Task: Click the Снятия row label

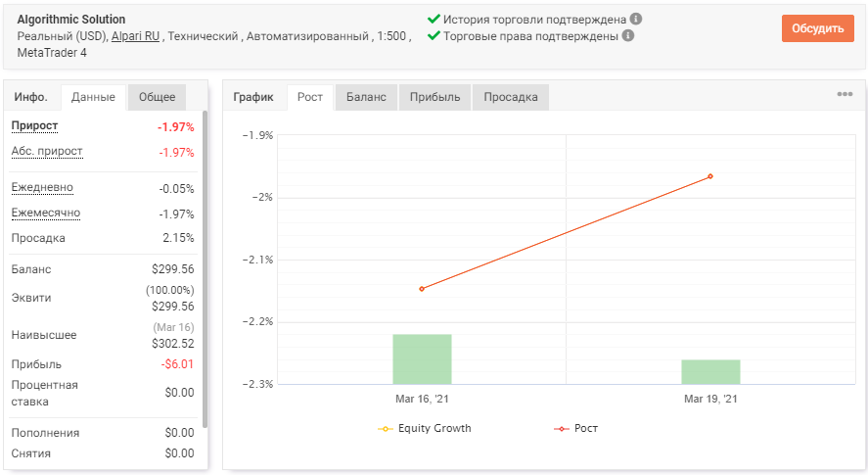Action: pyautogui.click(x=31, y=453)
